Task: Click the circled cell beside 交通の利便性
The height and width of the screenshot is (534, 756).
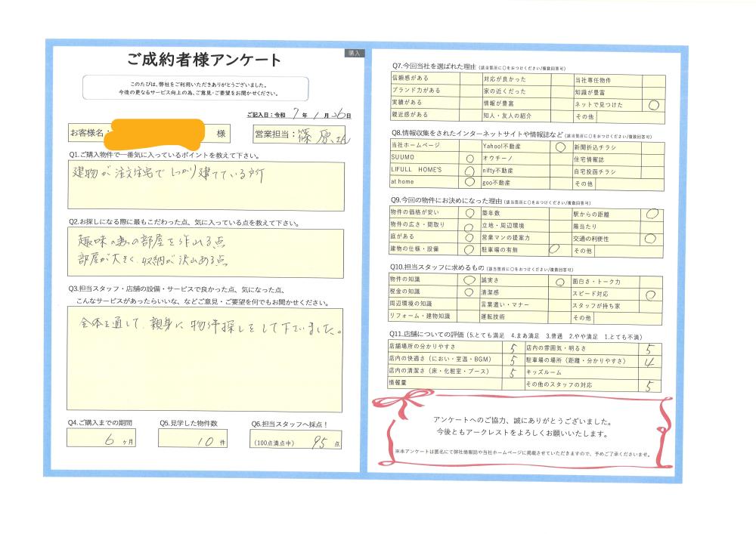Action: [x=652, y=239]
